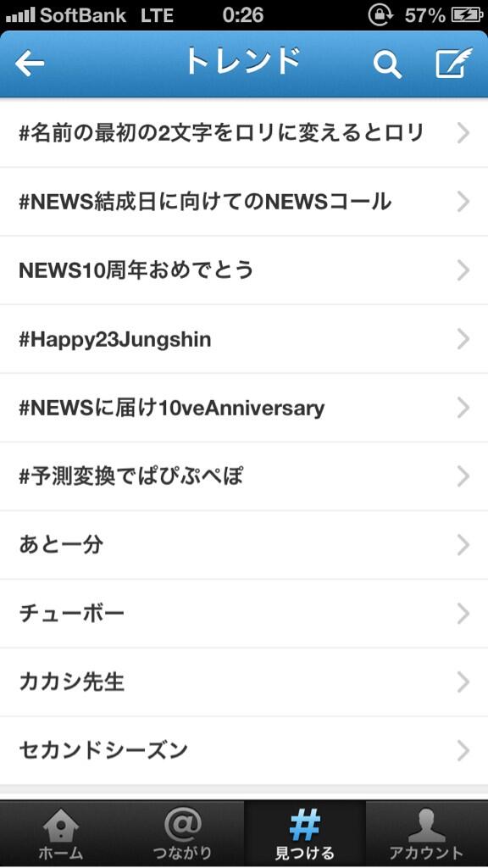The width and height of the screenshot is (488, 868).
Task: Open chevron beside カカシ先生 trend
Action: [x=463, y=682]
